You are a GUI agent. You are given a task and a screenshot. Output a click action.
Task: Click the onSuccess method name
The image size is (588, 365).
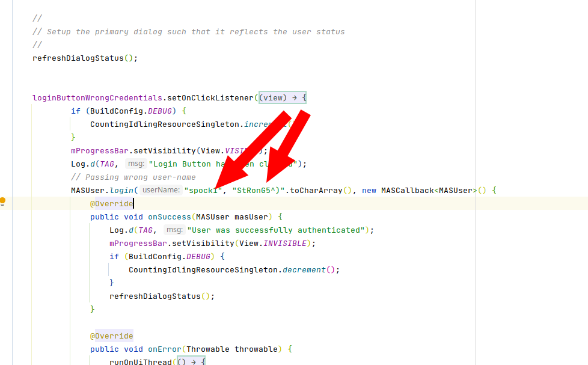pyautogui.click(x=170, y=217)
